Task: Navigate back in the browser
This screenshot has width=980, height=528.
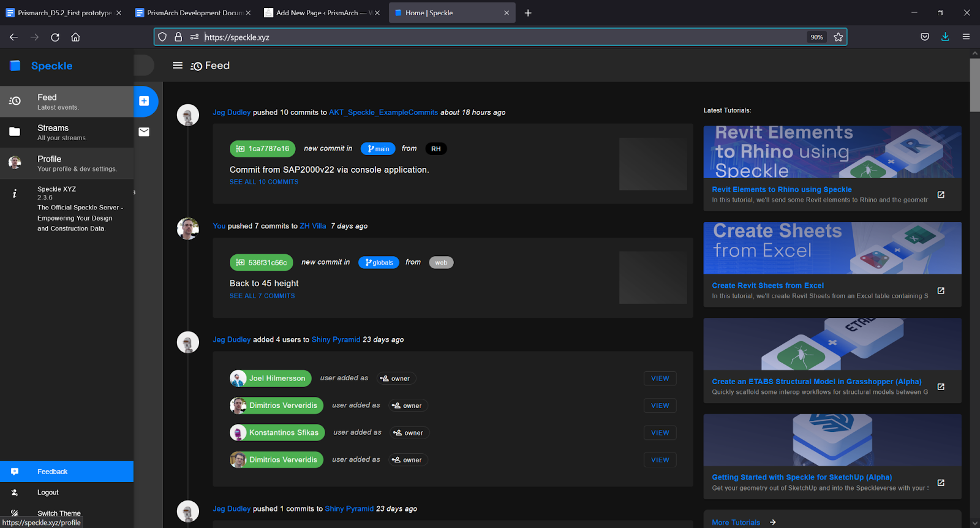Action: [x=13, y=37]
